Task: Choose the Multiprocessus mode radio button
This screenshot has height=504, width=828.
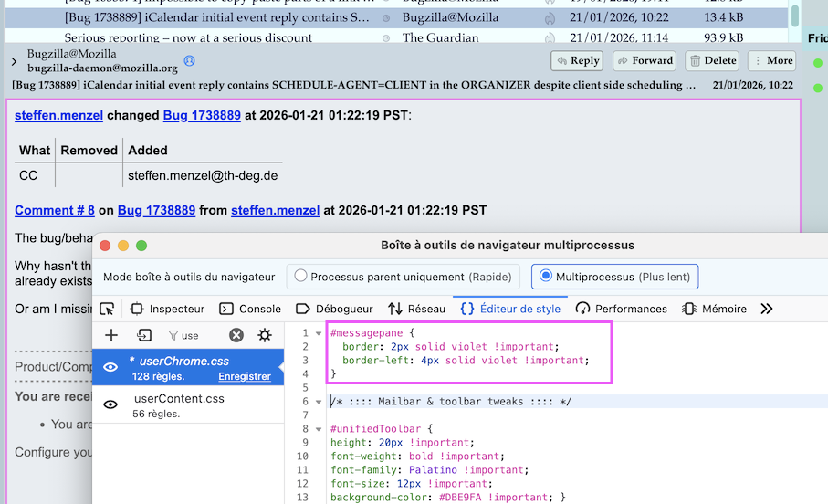Action: click(x=546, y=277)
